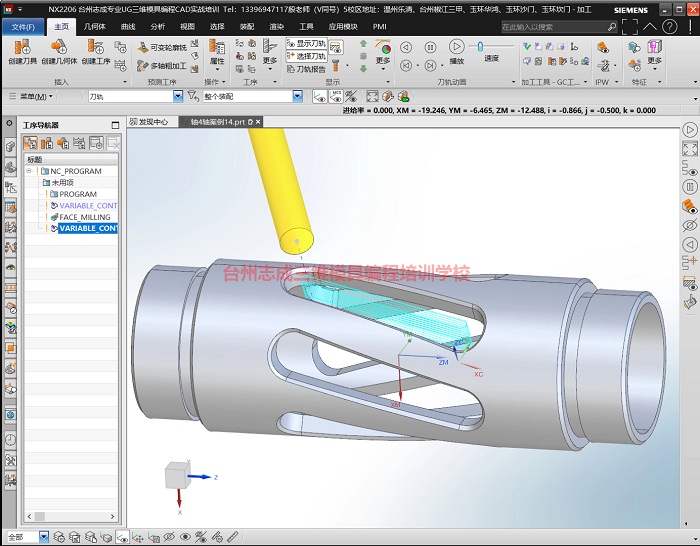Click the navigator horizontal scrollbar right arrow

click(112, 516)
